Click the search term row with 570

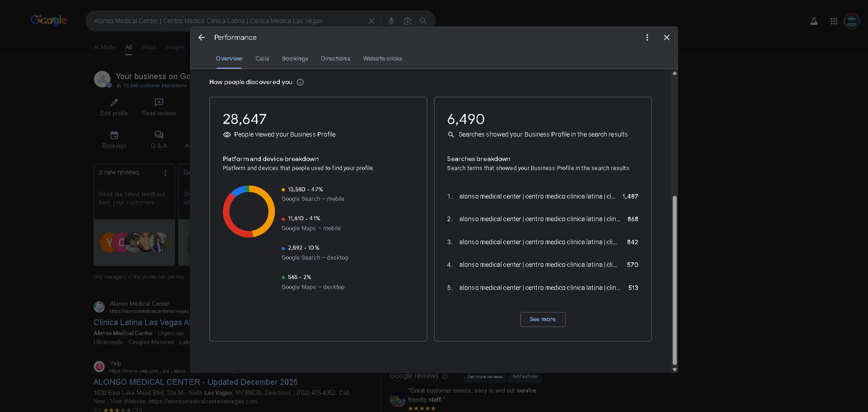coord(542,265)
